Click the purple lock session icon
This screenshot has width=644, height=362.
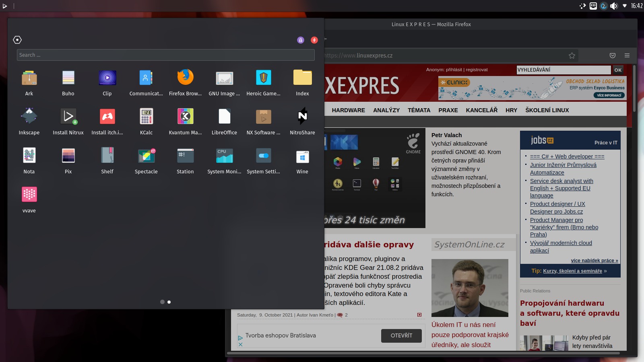coord(300,40)
